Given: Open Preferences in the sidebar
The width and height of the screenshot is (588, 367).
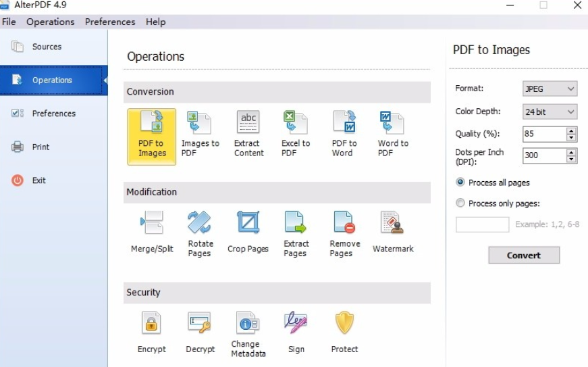Looking at the screenshot, I should pos(53,114).
